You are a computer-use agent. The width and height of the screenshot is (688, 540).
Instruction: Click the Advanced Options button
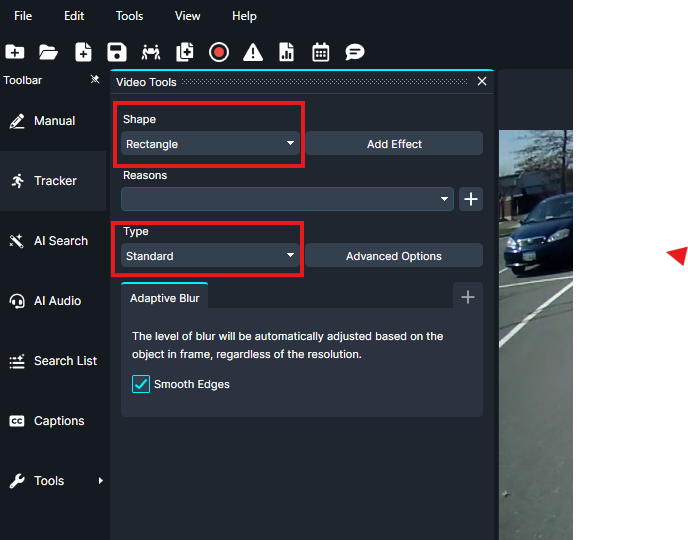[394, 256]
